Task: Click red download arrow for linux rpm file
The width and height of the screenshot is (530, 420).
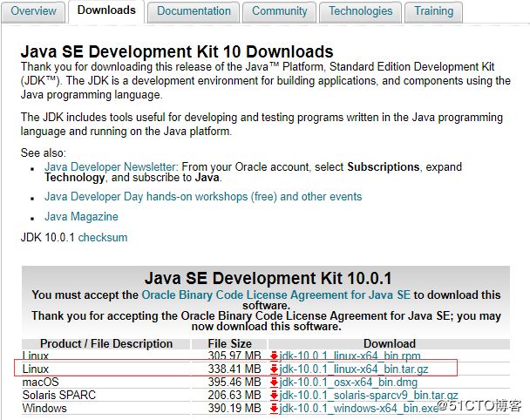Action: 274,356
